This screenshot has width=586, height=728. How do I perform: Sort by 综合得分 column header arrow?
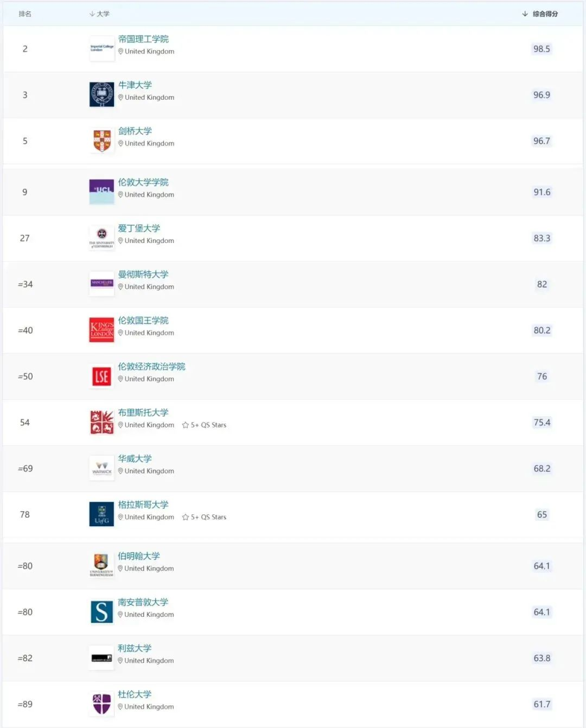point(525,14)
